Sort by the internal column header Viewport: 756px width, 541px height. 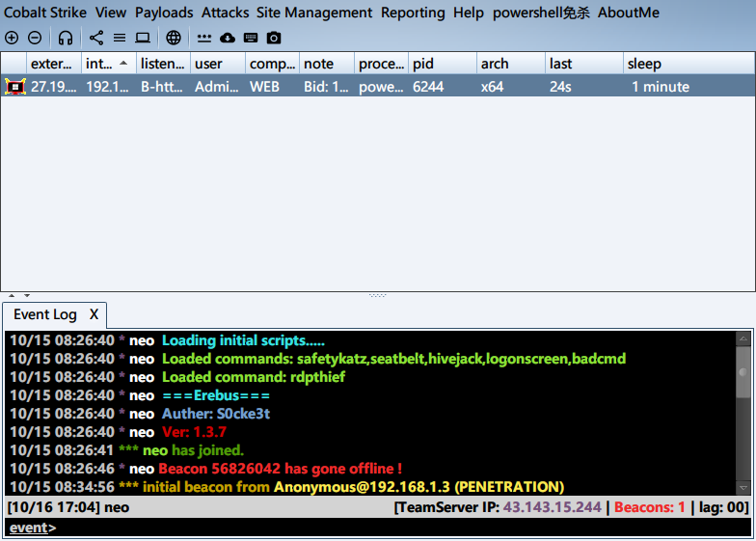[x=108, y=64]
